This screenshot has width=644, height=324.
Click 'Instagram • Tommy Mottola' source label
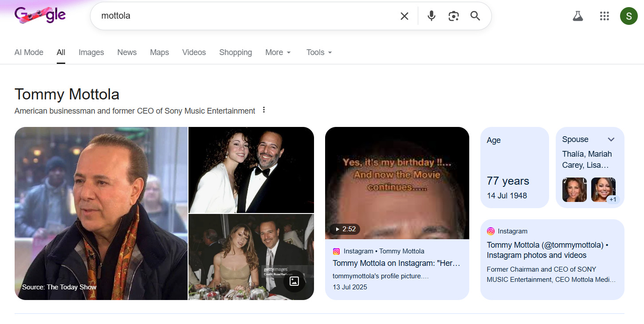coord(384,251)
